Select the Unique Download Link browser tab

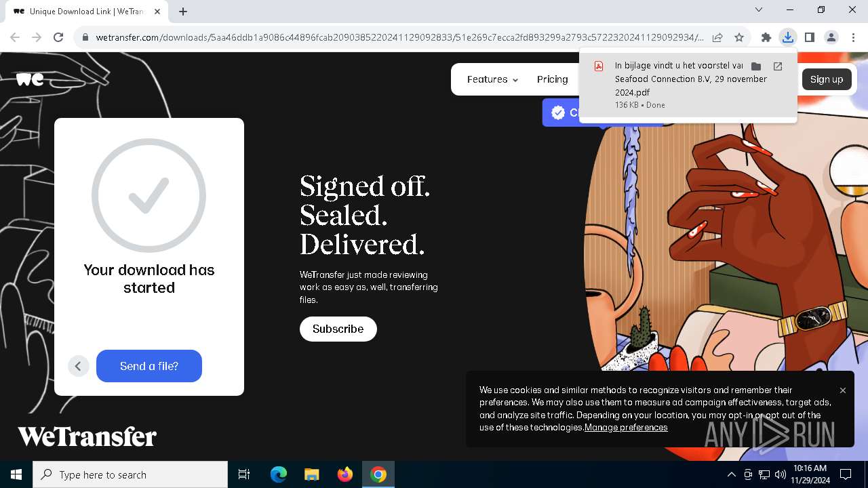pyautogui.click(x=88, y=12)
